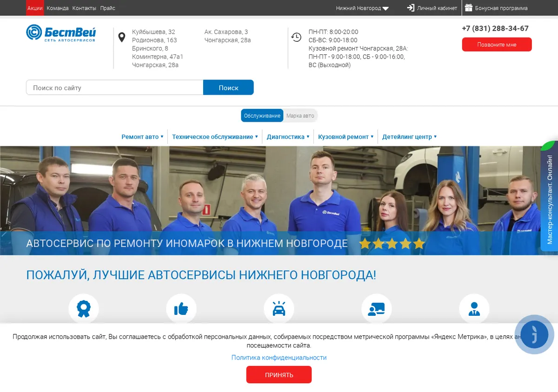Click the red Позвоните мне button

click(x=497, y=45)
